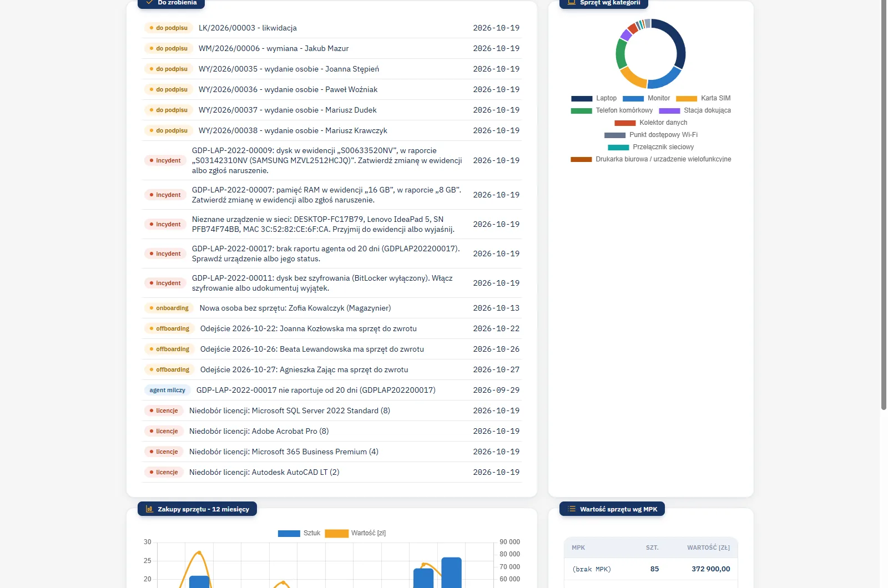Screen dimensions: 888x588
Task: Click the list icon beside Wartość sprzętu wg MPK
Action: [572, 509]
